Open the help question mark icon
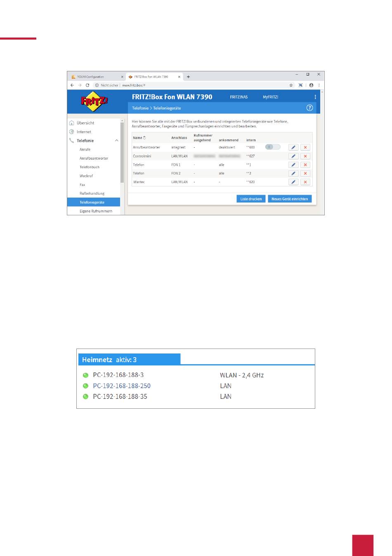The height and width of the screenshot is (556, 392). [x=309, y=108]
